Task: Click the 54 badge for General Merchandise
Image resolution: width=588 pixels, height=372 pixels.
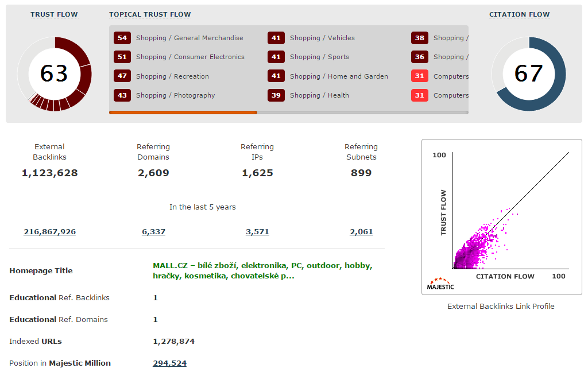Action: click(122, 38)
